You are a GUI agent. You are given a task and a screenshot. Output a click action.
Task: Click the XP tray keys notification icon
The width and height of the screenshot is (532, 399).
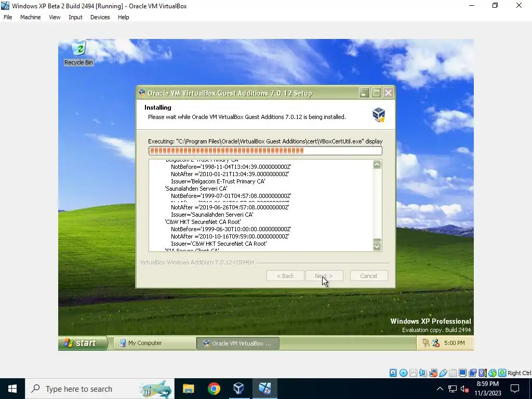tap(426, 343)
